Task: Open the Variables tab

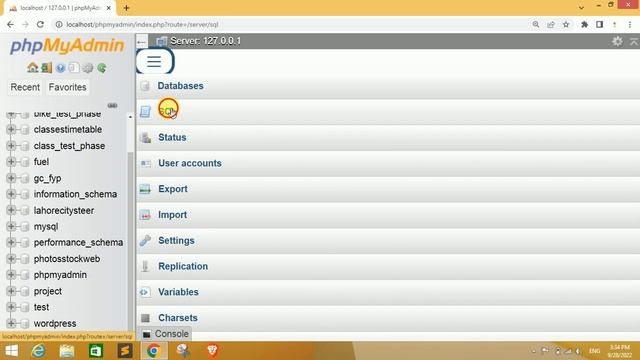Action: tap(178, 292)
